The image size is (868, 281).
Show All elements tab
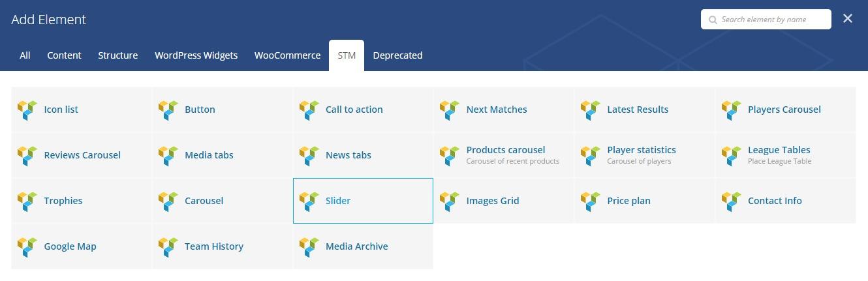[25, 55]
